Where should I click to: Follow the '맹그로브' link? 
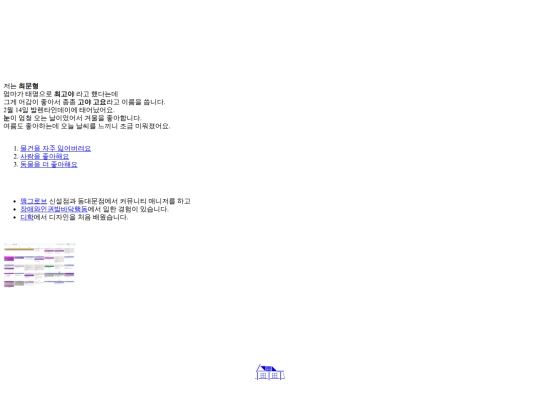click(x=33, y=201)
